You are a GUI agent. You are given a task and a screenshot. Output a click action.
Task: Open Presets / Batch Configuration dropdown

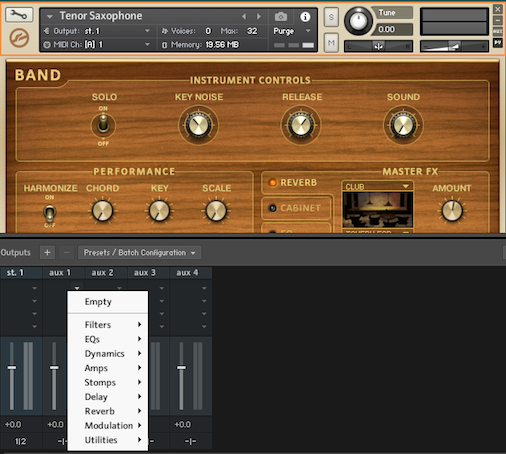tap(139, 252)
